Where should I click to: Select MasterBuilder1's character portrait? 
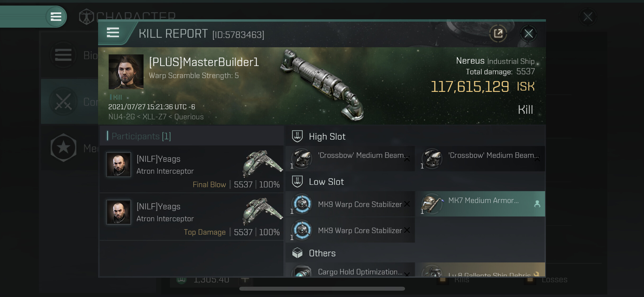click(126, 72)
